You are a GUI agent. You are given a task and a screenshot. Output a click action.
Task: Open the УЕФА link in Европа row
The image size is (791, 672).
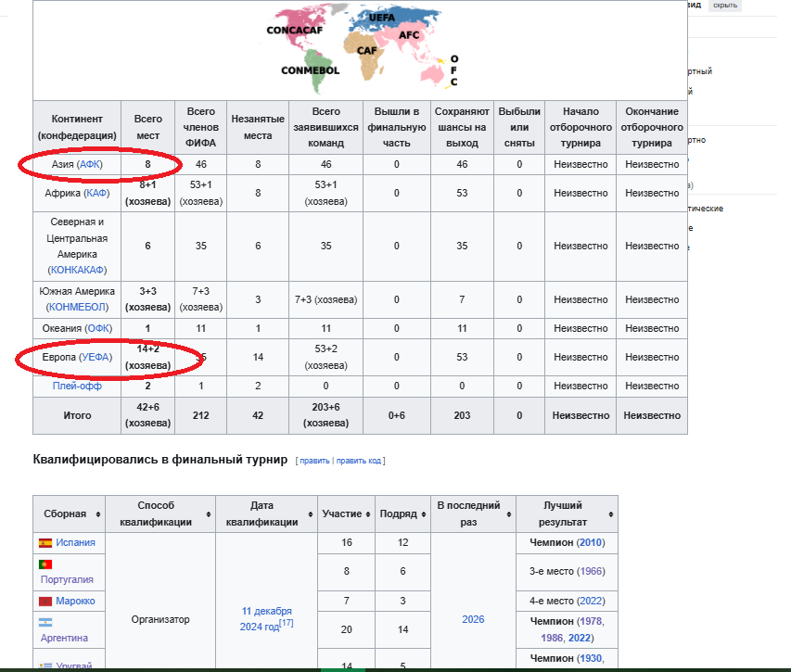coord(96,357)
